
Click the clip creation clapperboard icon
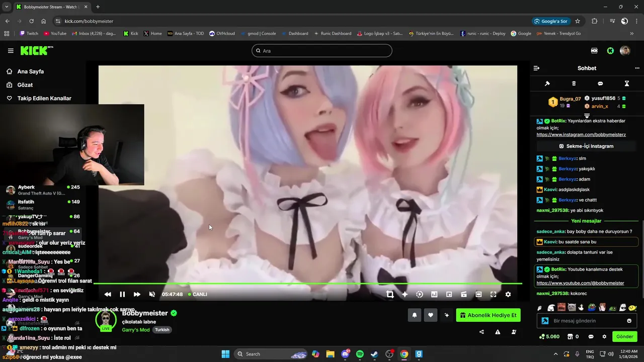[464, 294]
